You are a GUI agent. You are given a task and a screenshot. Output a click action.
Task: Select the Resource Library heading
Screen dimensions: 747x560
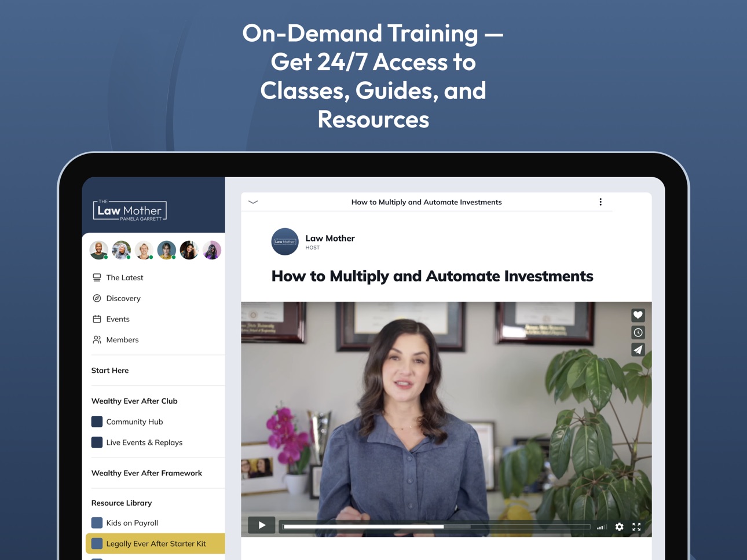click(122, 503)
